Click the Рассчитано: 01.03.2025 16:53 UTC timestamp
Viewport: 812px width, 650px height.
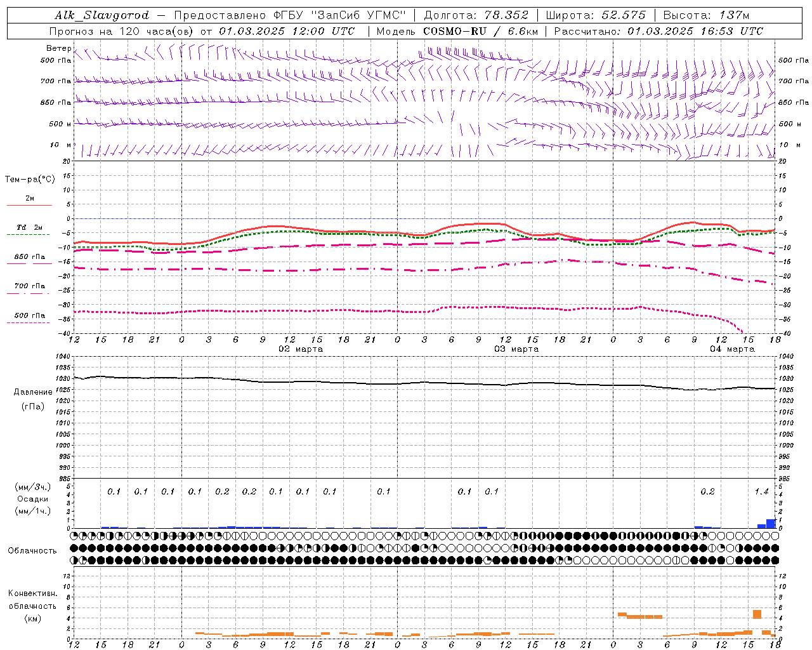point(658,31)
